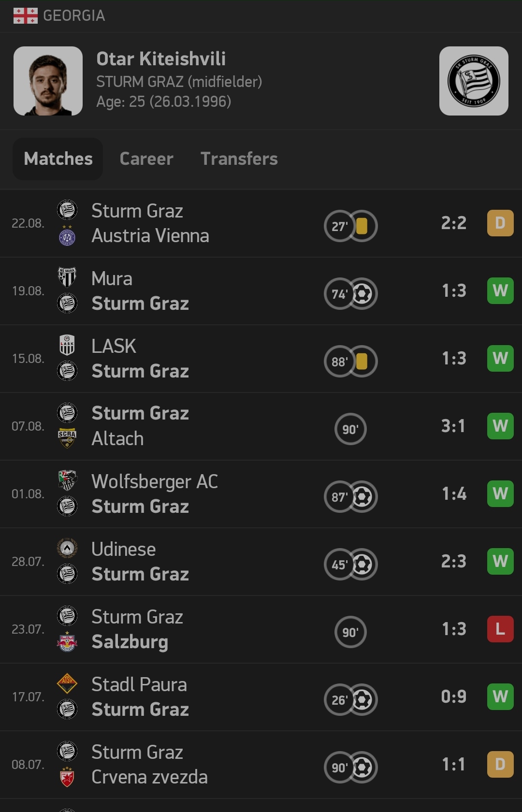Tap the Wolfsberger AC crest
The width and height of the screenshot is (522, 812).
pos(67,480)
